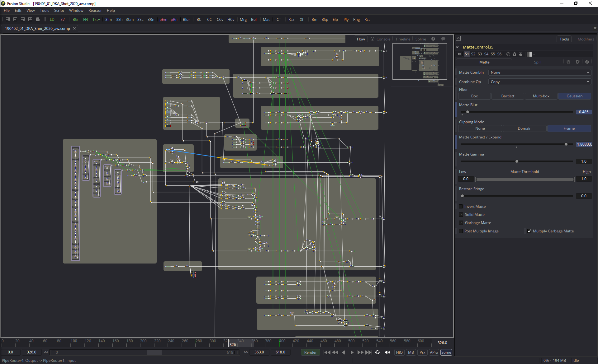Click the pass-through (disable) circle icon
The height and width of the screenshot is (364, 598).
coord(508,54)
